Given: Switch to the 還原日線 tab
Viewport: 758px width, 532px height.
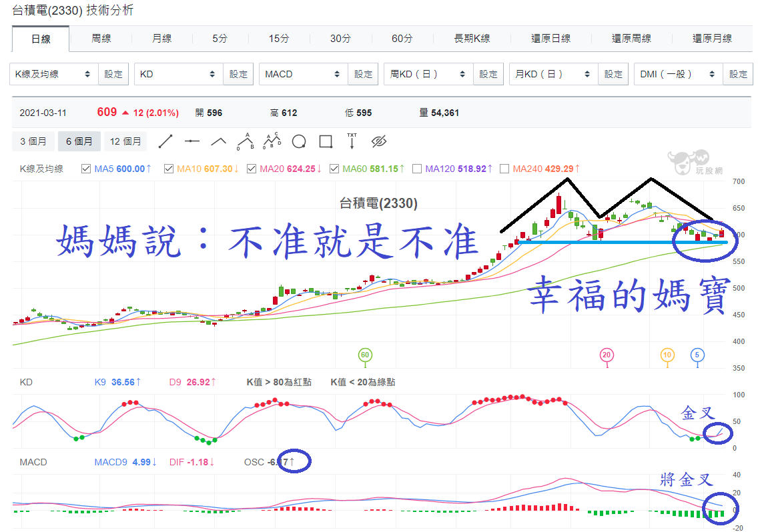Looking at the screenshot, I should [x=550, y=38].
